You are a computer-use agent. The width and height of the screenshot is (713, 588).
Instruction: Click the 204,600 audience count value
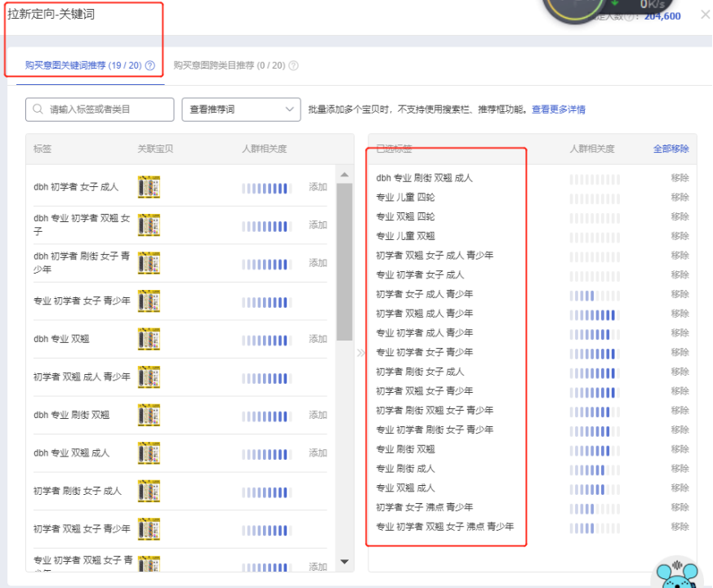(x=662, y=16)
